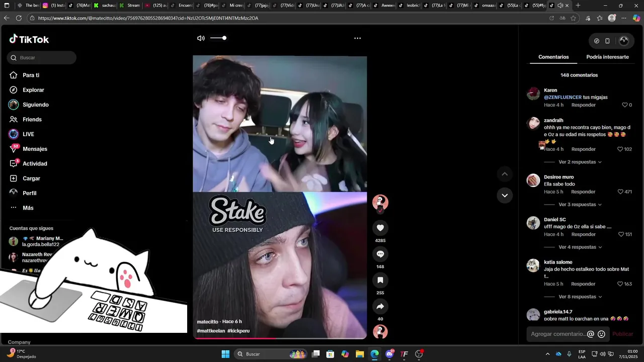This screenshot has width=644, height=362.
Task: Click the phone app icon in top pill
Action: 607,41
